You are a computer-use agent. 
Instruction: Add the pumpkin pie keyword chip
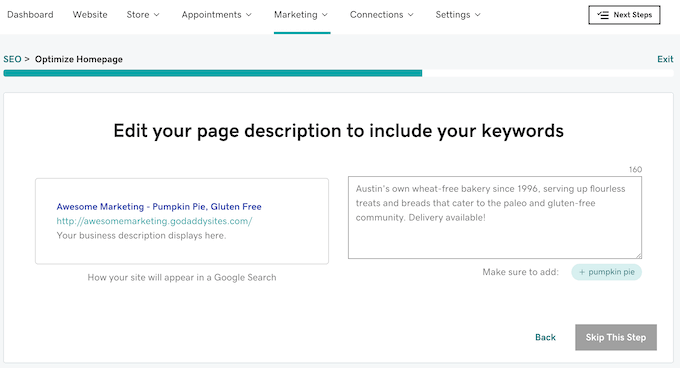coord(606,272)
